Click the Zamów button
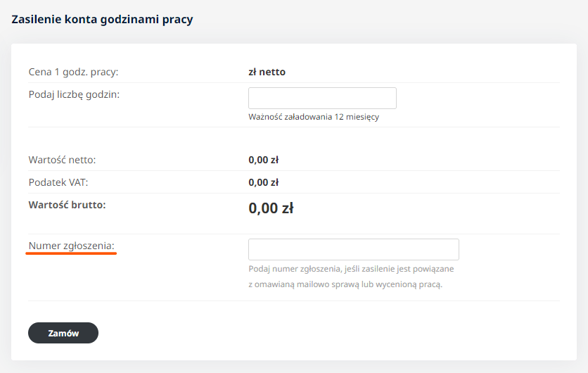 point(63,333)
